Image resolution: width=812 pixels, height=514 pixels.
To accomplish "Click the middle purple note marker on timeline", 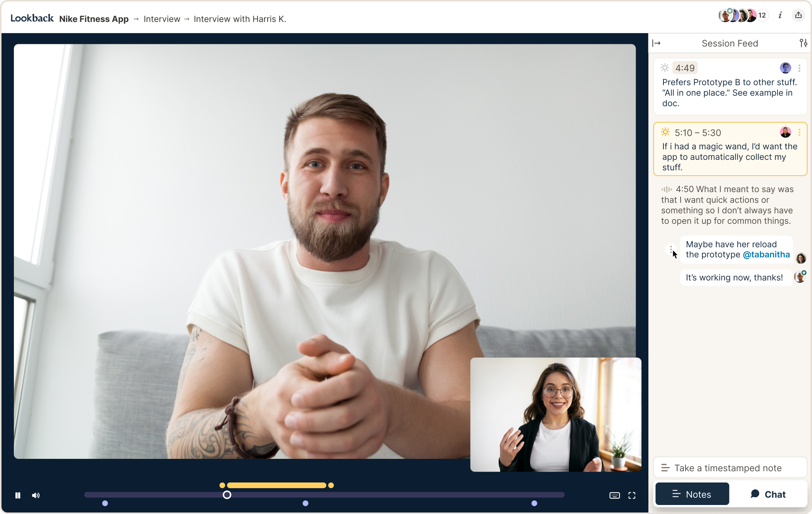I will tap(305, 503).
